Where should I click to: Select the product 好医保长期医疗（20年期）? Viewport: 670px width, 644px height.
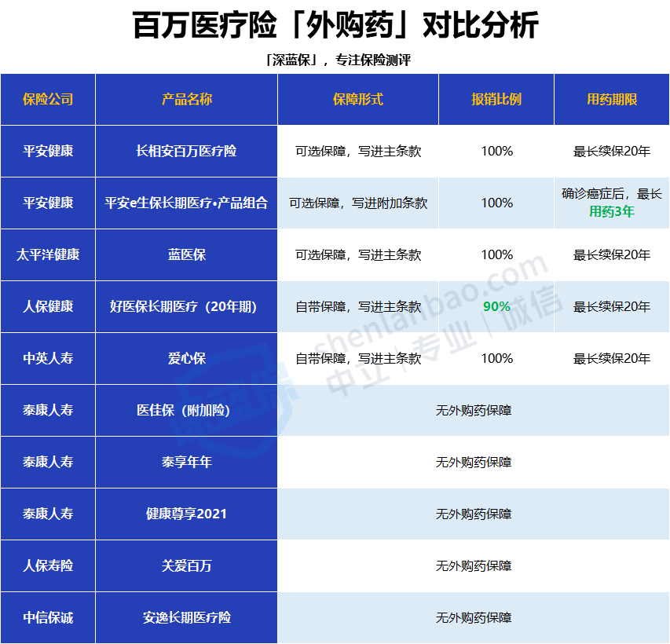pos(184,306)
